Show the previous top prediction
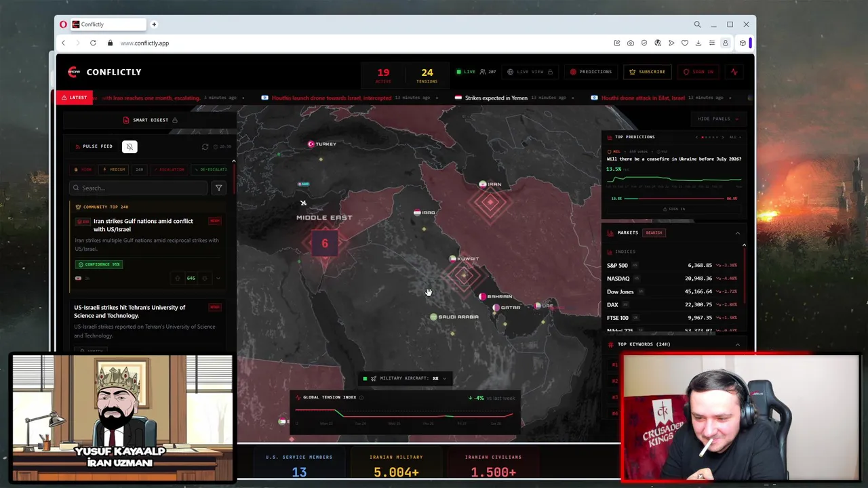 [x=696, y=137]
